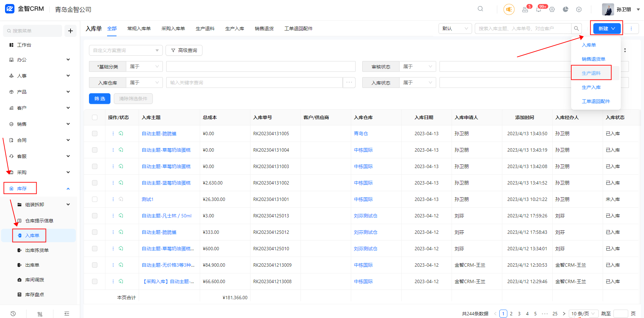644x318 pixels.
Task: Go to next page arrow in pagination
Action: click(x=564, y=314)
